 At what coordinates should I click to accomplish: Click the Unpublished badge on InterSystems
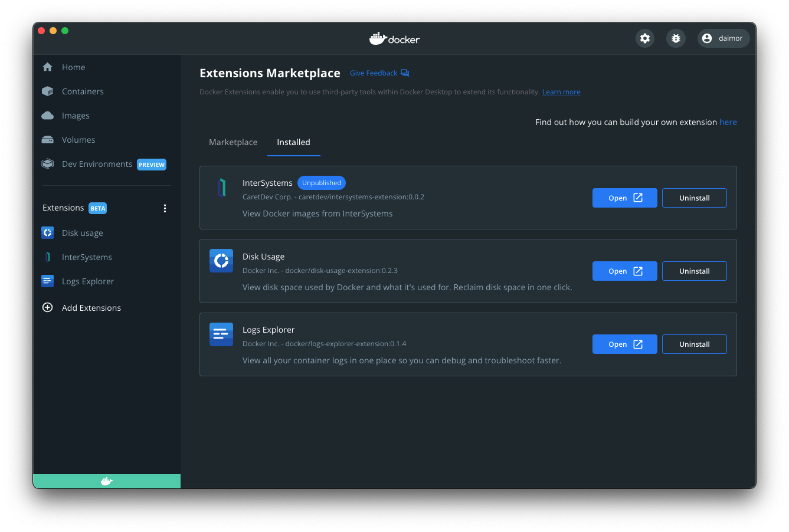click(x=322, y=183)
